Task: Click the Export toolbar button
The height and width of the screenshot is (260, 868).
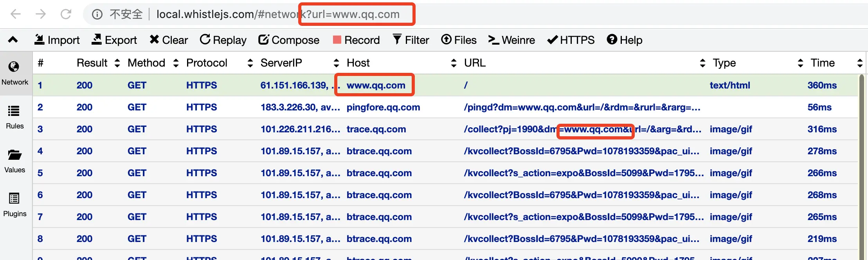Action: (114, 40)
